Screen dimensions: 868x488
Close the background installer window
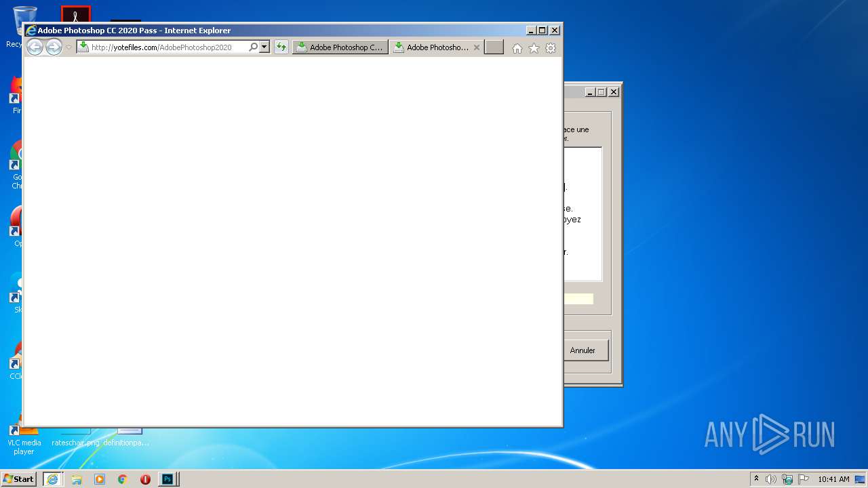[x=614, y=92]
